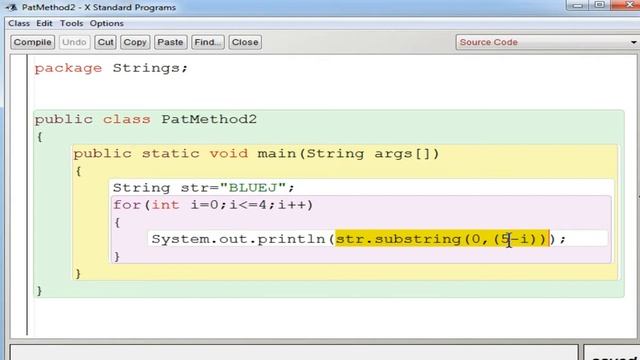Click the main method signature line
640x360 pixels.
coord(256,153)
